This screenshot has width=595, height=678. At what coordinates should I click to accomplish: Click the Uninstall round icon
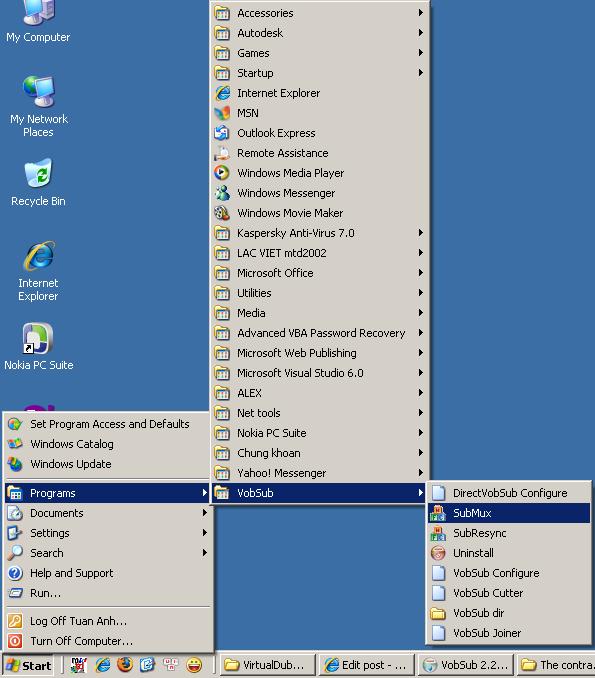(x=438, y=553)
